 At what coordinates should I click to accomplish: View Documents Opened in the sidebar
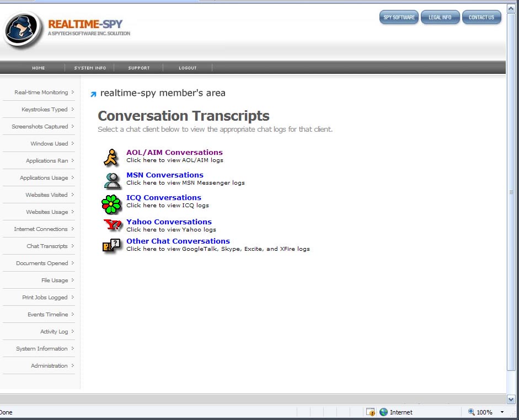pos(42,263)
